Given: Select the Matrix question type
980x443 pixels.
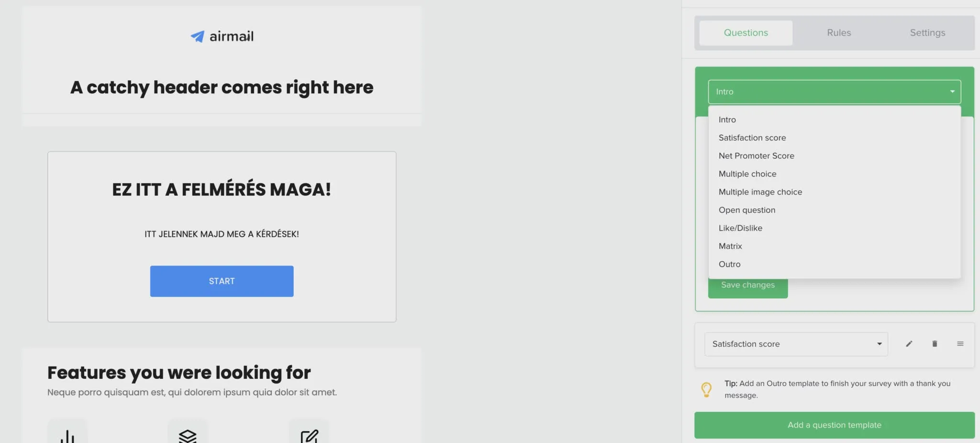Looking at the screenshot, I should click(x=730, y=246).
